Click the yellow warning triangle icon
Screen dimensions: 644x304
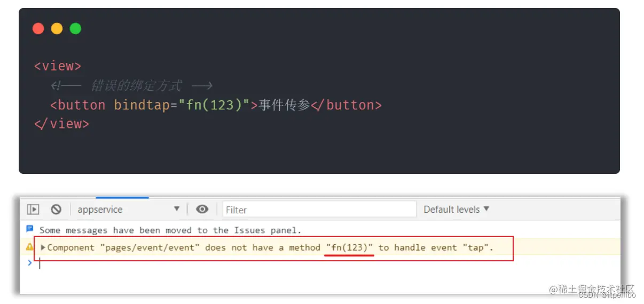29,247
